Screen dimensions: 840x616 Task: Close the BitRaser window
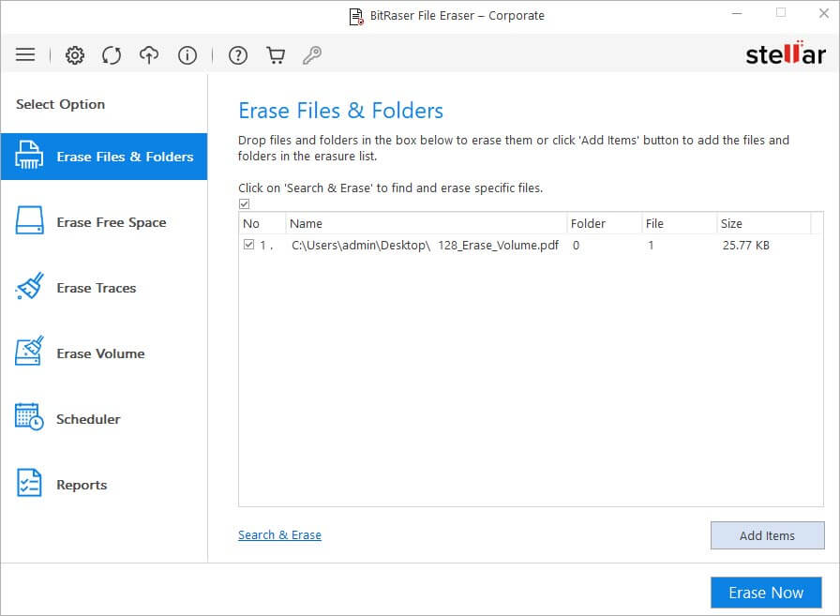tap(824, 13)
